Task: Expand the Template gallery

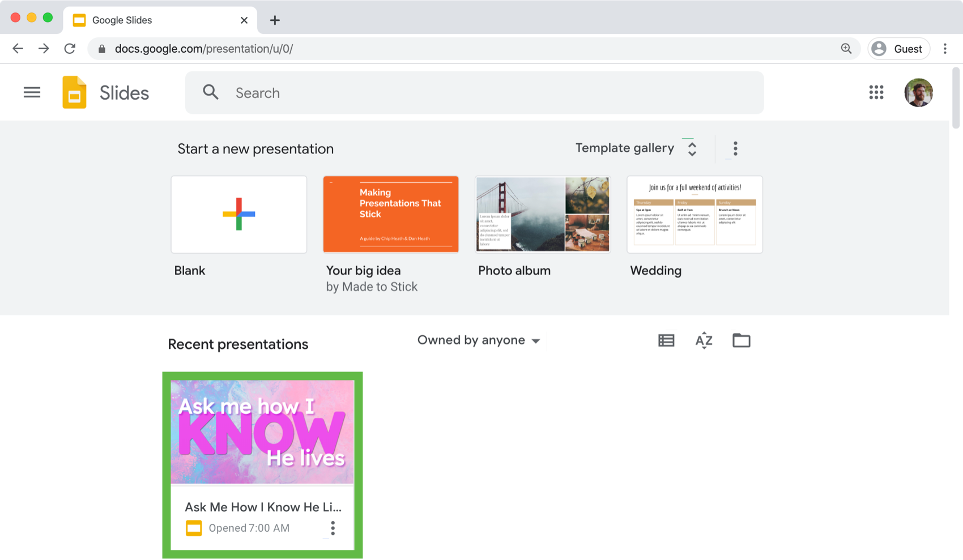Action: pos(636,148)
